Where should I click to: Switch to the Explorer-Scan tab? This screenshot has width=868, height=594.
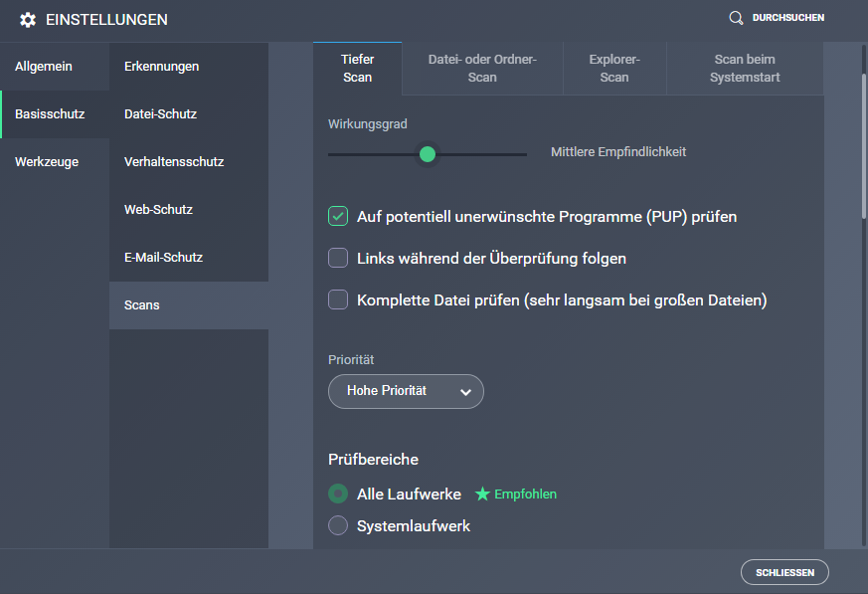(614, 68)
